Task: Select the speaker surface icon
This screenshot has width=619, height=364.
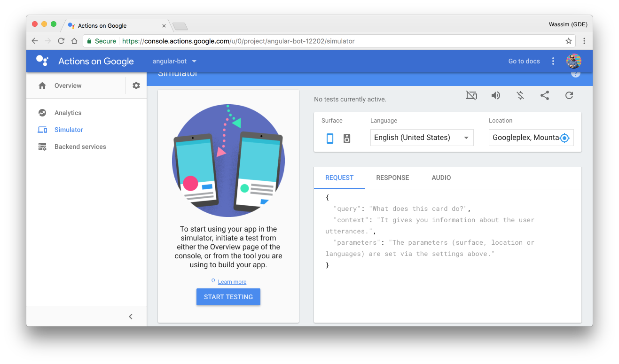Action: 347,138
